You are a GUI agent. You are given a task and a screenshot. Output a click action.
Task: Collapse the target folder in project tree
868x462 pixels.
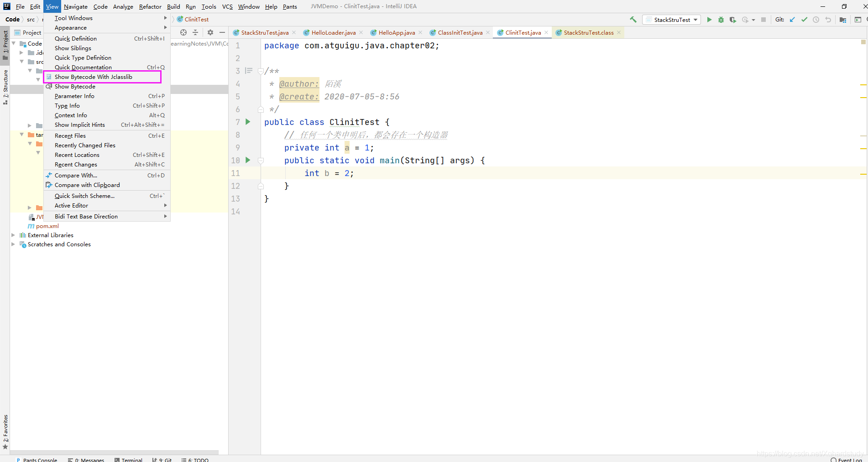pyautogui.click(x=21, y=135)
